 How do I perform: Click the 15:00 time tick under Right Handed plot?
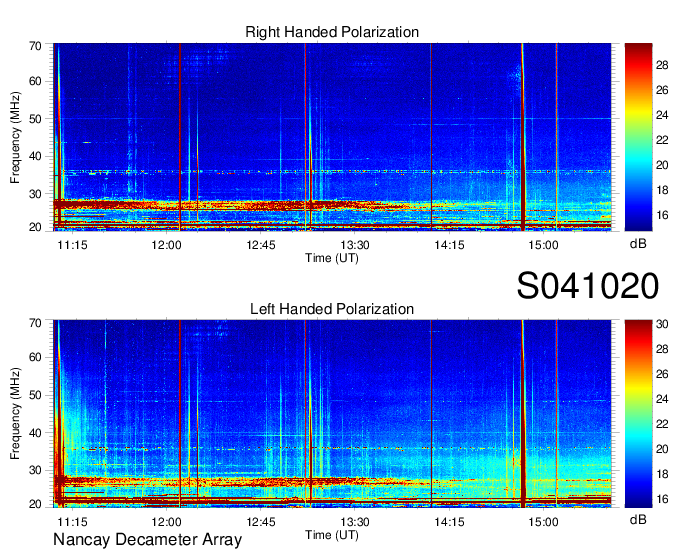tap(543, 245)
